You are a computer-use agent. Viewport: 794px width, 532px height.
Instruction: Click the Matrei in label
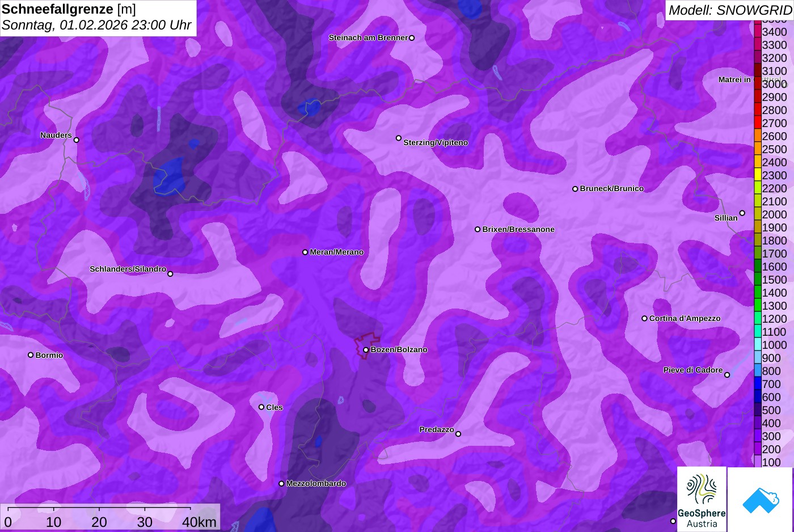tap(734, 80)
